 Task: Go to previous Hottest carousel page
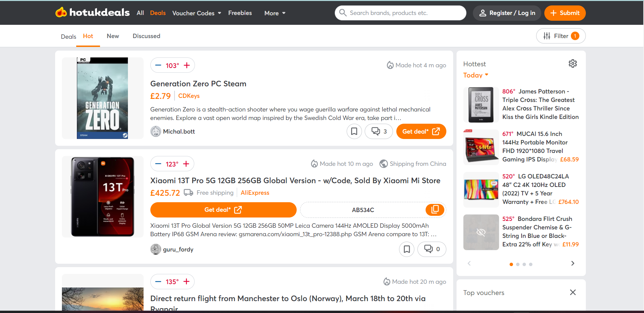pyautogui.click(x=469, y=263)
